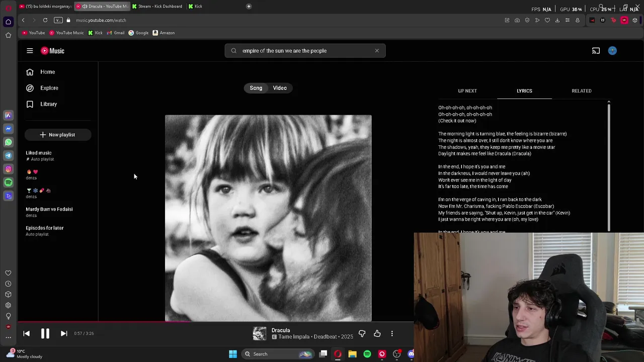Image resolution: width=644 pixels, height=362 pixels.
Task: Open the Cast to device icon
Action: pos(596,51)
